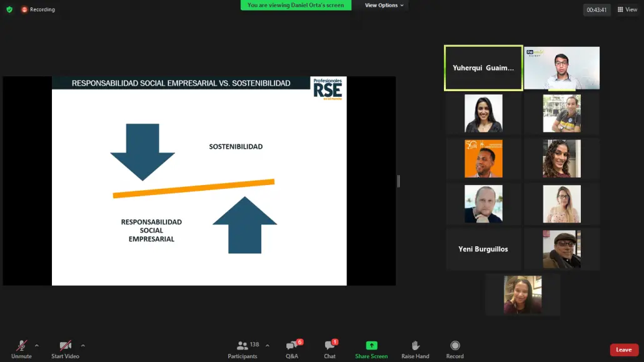Screen dimensions: 644x362
Task: Open the View layout grid menu
Action: pyautogui.click(x=628, y=9)
